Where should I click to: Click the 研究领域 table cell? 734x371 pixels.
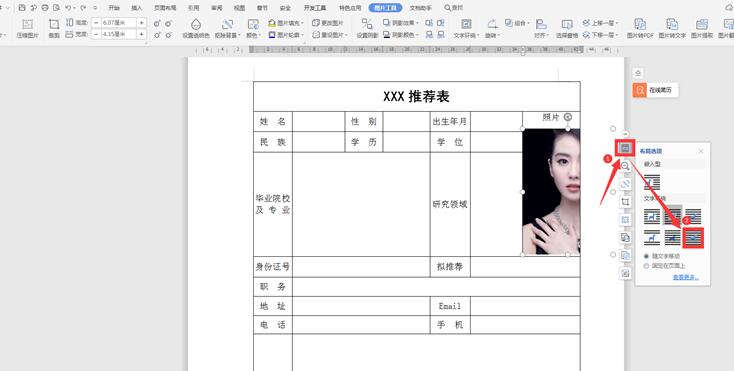[x=450, y=204]
